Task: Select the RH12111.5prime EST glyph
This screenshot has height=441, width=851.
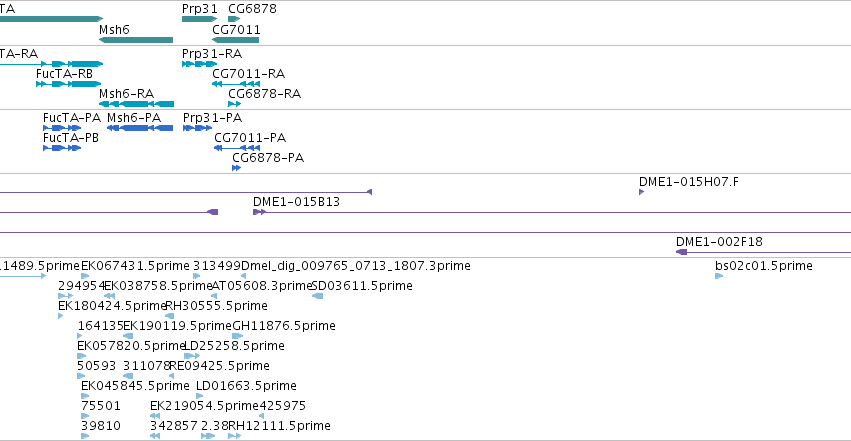Action: pos(234,436)
